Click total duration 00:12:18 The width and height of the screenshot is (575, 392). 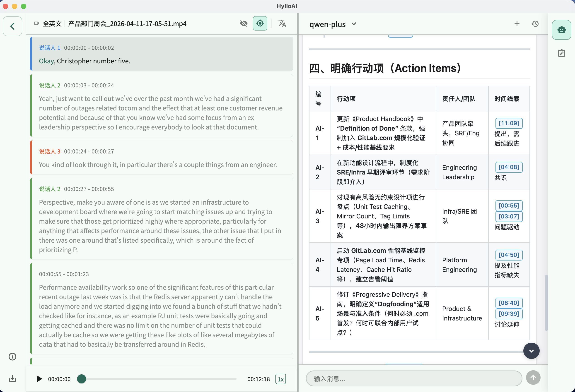coord(259,379)
